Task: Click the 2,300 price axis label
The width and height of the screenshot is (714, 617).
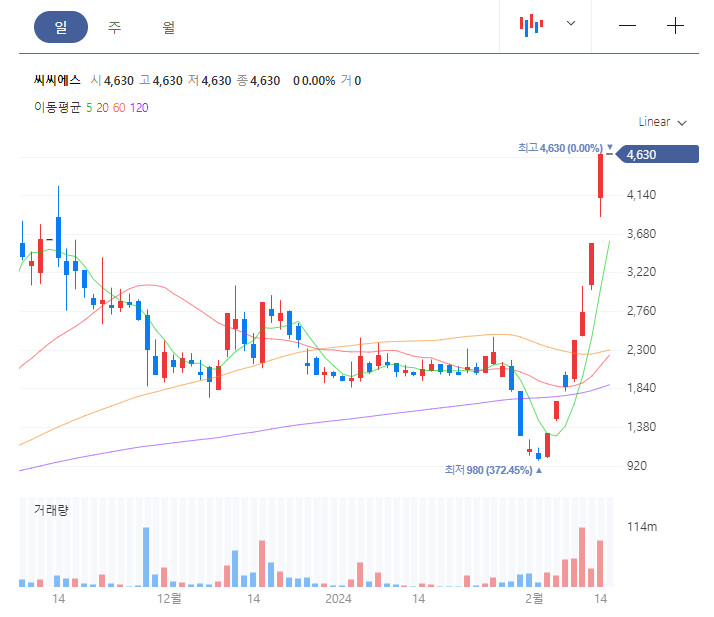Action: click(x=641, y=350)
